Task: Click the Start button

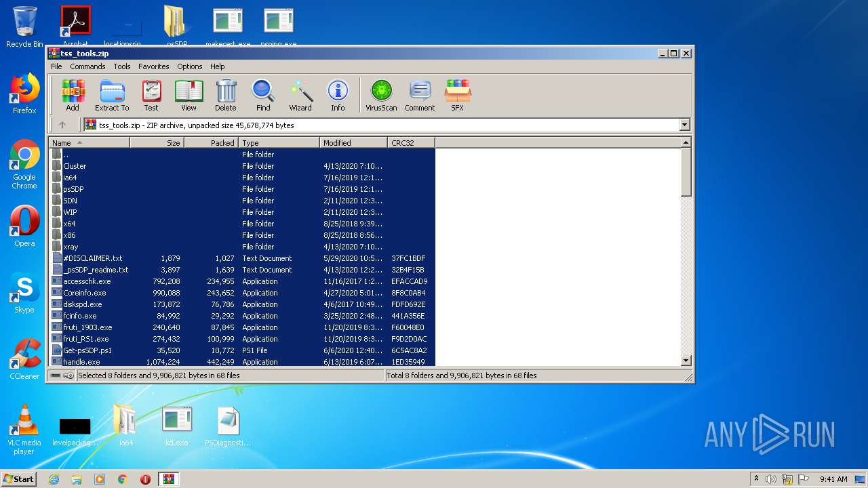Action: point(19,479)
